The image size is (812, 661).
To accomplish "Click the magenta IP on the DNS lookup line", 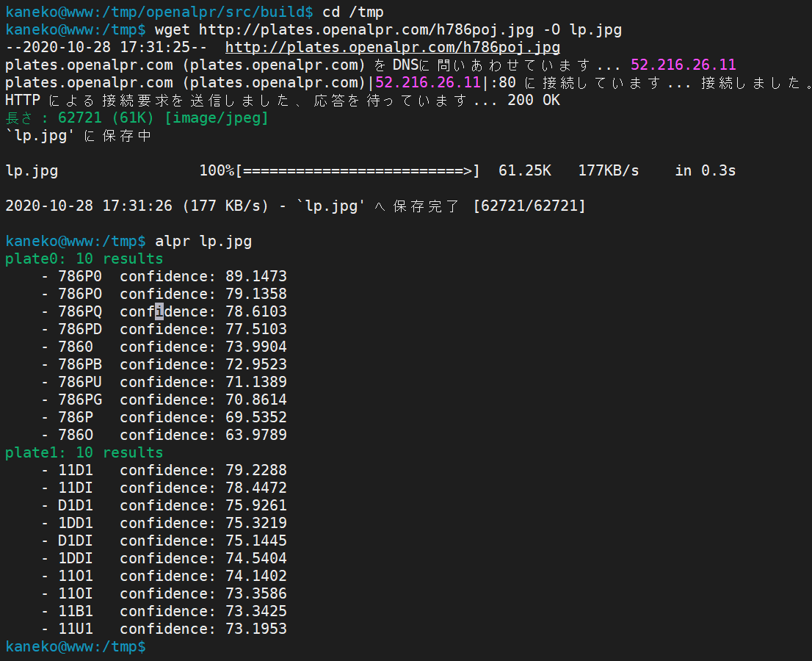I will pyautogui.click(x=683, y=65).
